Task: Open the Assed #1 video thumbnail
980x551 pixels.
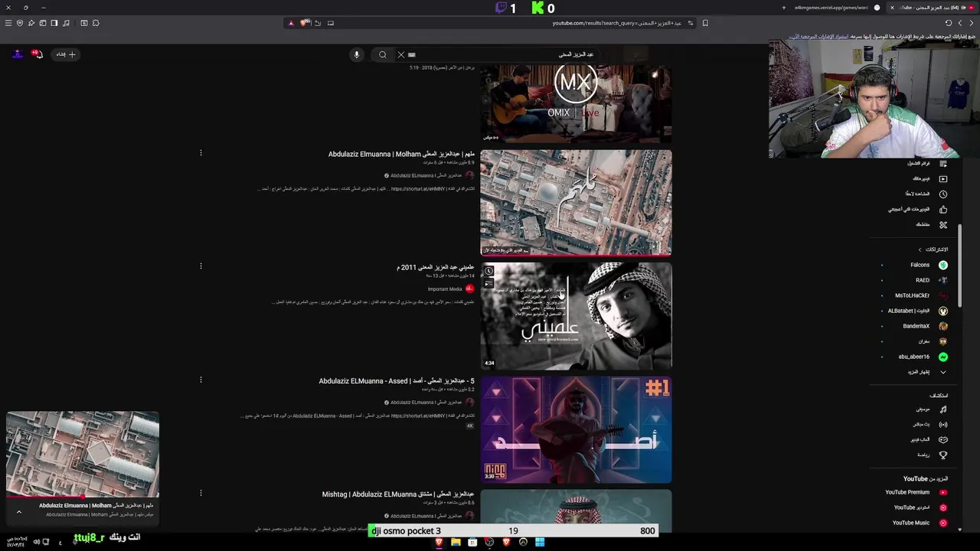Action: (576, 429)
